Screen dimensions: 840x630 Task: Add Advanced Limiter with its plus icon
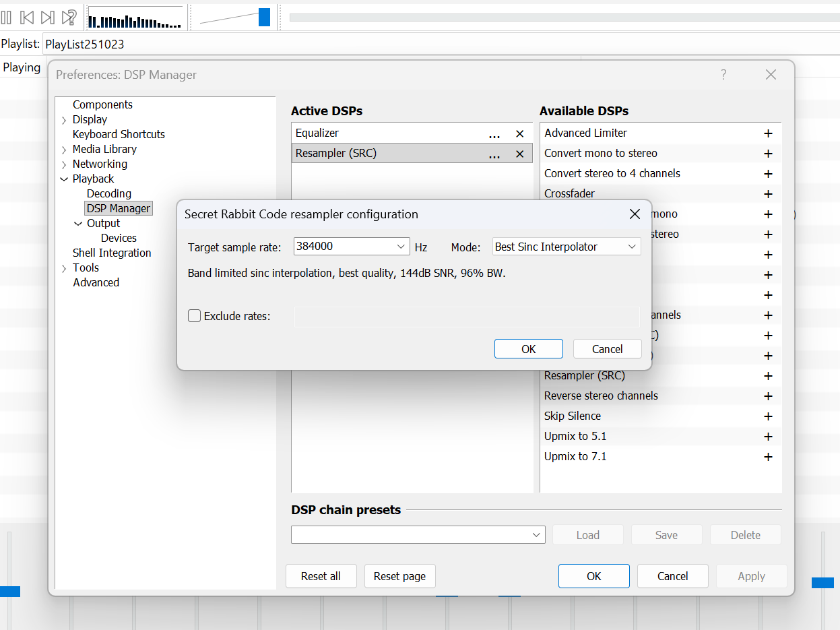pyautogui.click(x=767, y=133)
